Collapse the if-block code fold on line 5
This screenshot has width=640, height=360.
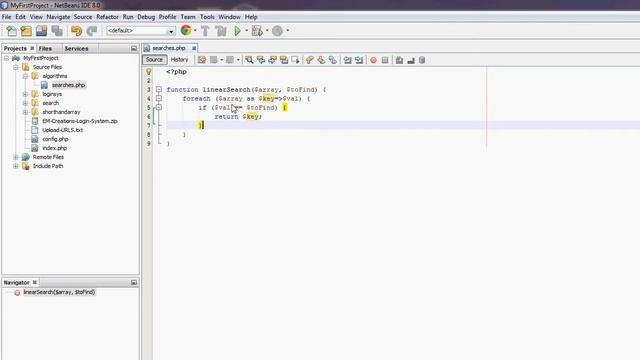pyautogui.click(x=159, y=107)
